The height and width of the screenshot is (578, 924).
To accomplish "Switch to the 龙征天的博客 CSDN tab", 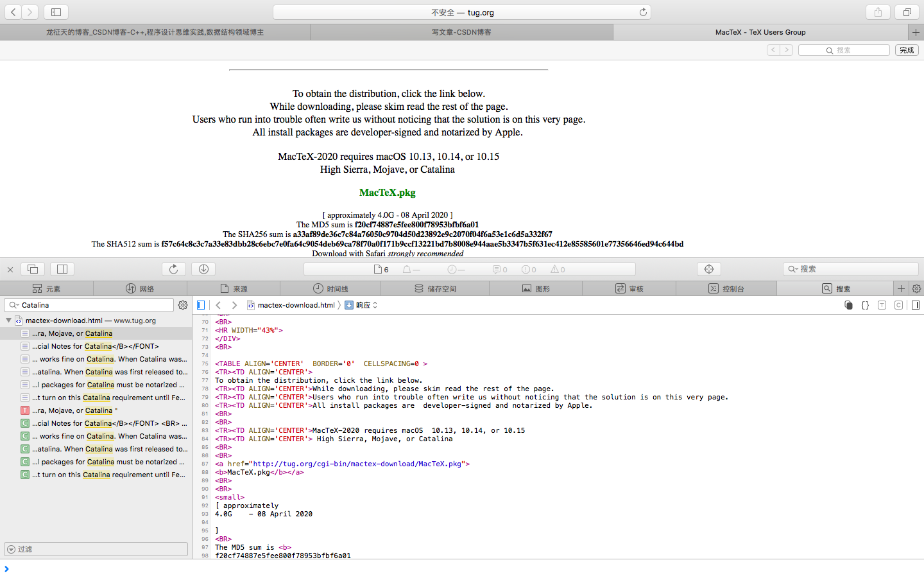I will [x=155, y=32].
